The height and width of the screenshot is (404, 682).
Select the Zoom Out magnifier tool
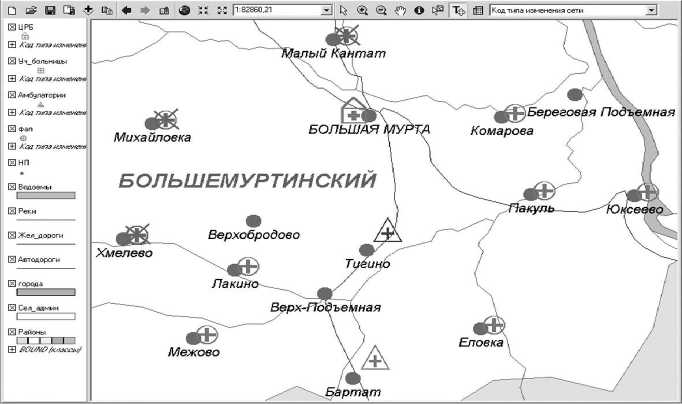(x=381, y=10)
